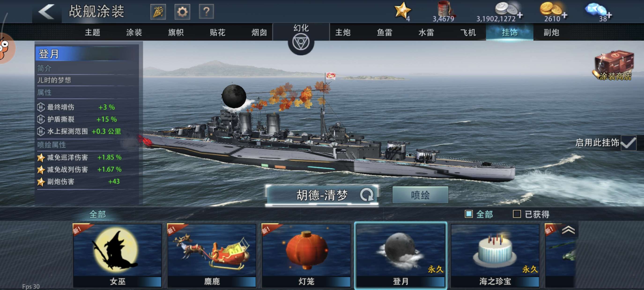
Task: Check the 全部 filter checkbox
Action: tap(469, 214)
